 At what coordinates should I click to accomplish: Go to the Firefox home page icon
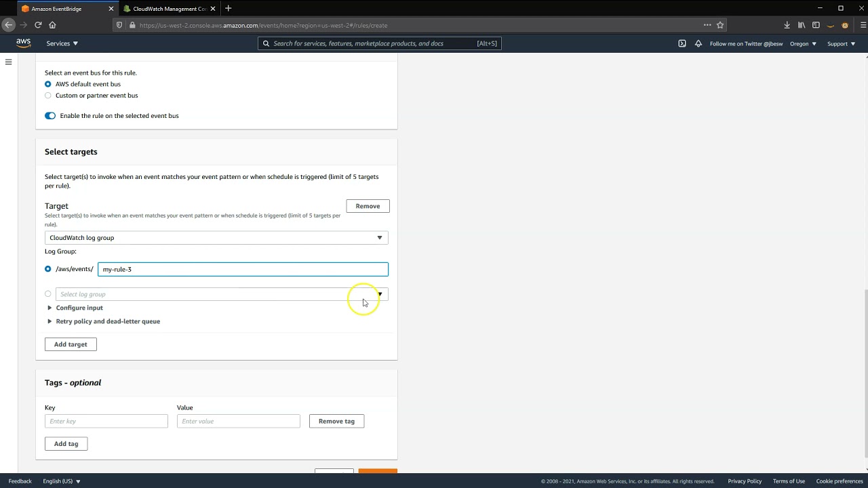(52, 25)
